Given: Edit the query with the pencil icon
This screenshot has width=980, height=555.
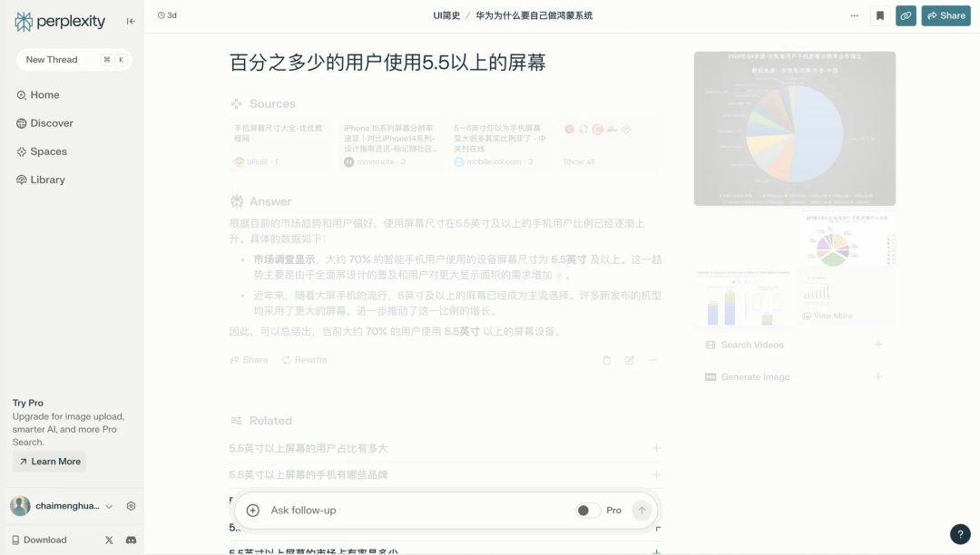Looking at the screenshot, I should click(x=630, y=360).
